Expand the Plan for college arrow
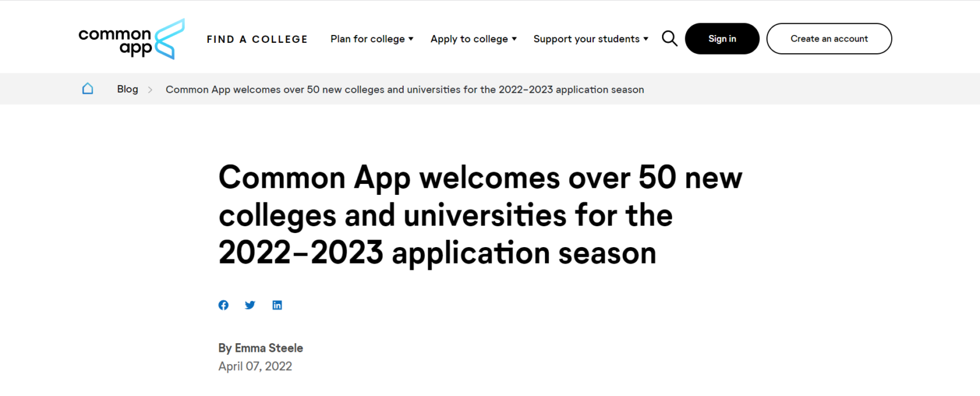This screenshot has height=396, width=980. 411,39
